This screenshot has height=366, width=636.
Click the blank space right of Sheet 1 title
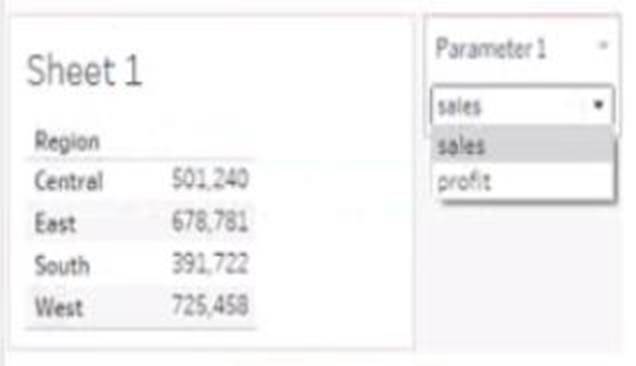pos(276,70)
